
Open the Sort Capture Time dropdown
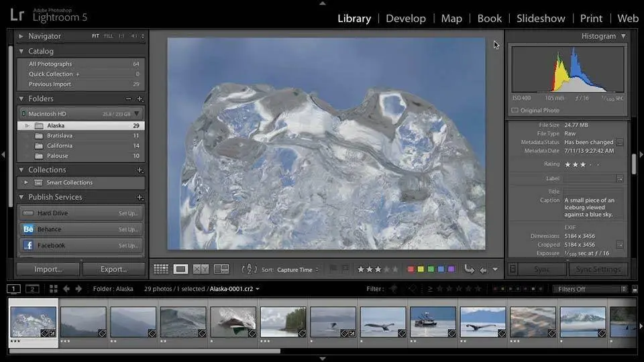297,269
